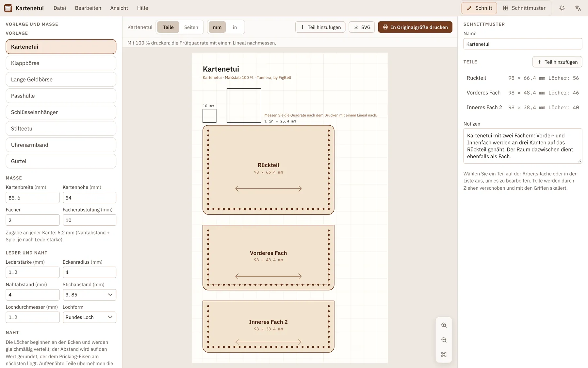Image resolution: width=588 pixels, height=368 pixels.
Task: Open the Bearbeiten menu
Action: click(x=88, y=8)
